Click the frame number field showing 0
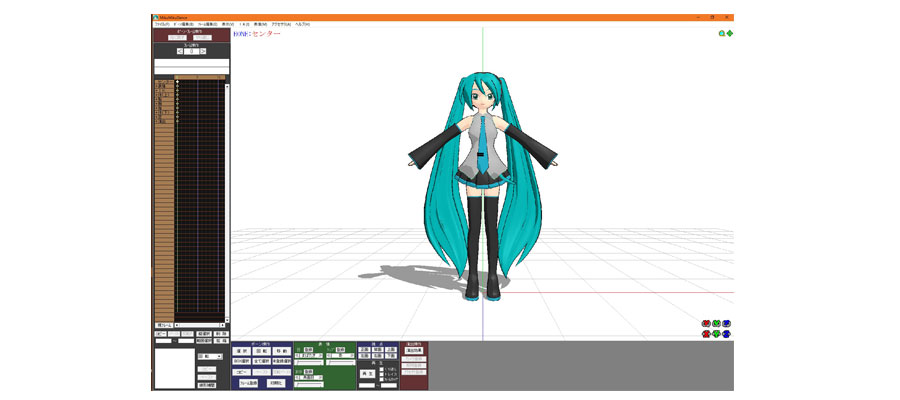The width and height of the screenshot is (900, 400). tap(191, 51)
